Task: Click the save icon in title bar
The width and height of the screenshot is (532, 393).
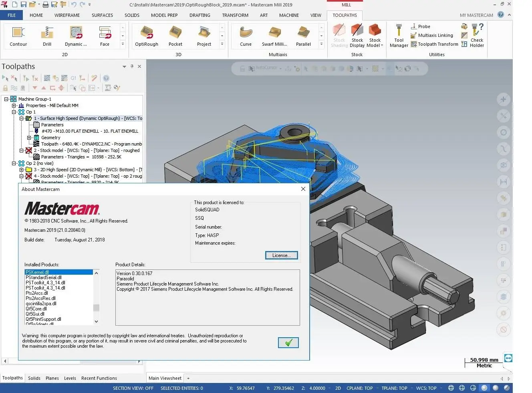Action: [24, 5]
